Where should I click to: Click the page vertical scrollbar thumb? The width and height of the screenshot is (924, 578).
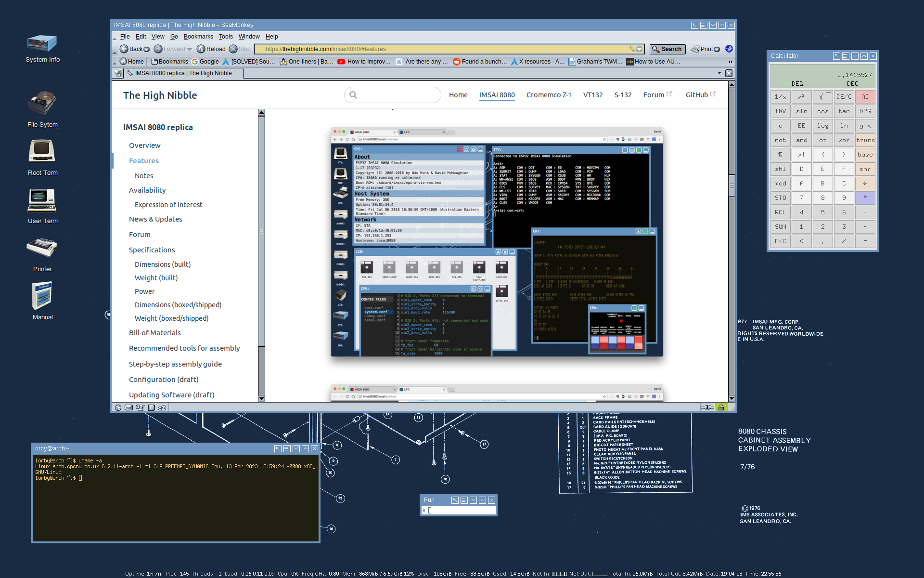click(x=731, y=185)
